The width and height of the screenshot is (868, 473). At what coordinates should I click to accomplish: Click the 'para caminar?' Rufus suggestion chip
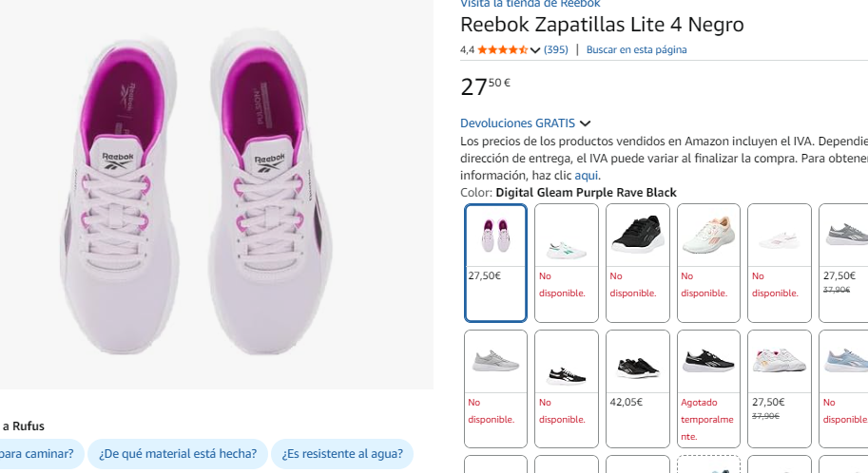click(x=38, y=454)
